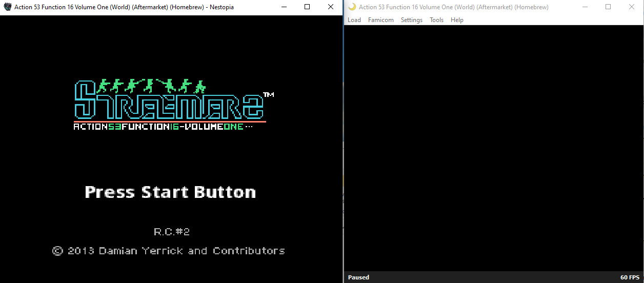The width and height of the screenshot is (644, 283).
Task: Minimize the Nestopia window
Action: [x=284, y=7]
